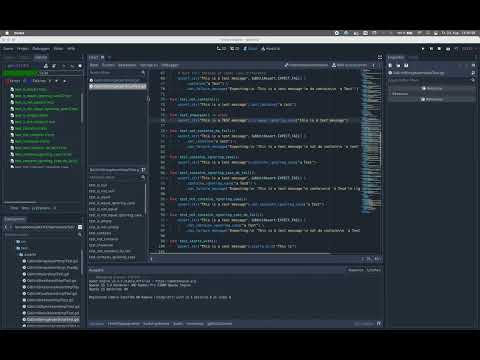Select the FileSystem dock tab
Viewport: 480px width, 360px height.
15,219
